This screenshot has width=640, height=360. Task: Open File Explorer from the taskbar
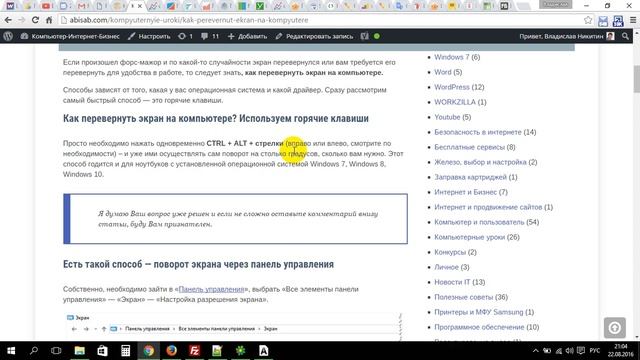(x=79, y=351)
